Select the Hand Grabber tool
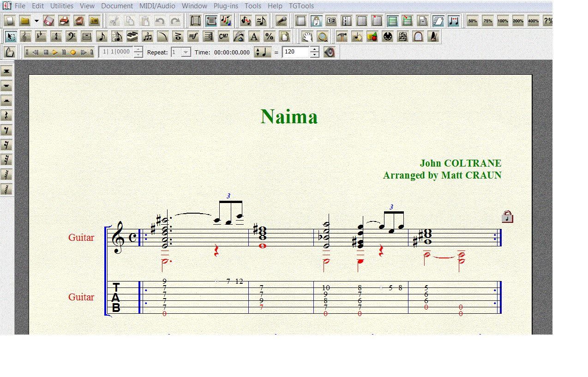 tap(307, 36)
